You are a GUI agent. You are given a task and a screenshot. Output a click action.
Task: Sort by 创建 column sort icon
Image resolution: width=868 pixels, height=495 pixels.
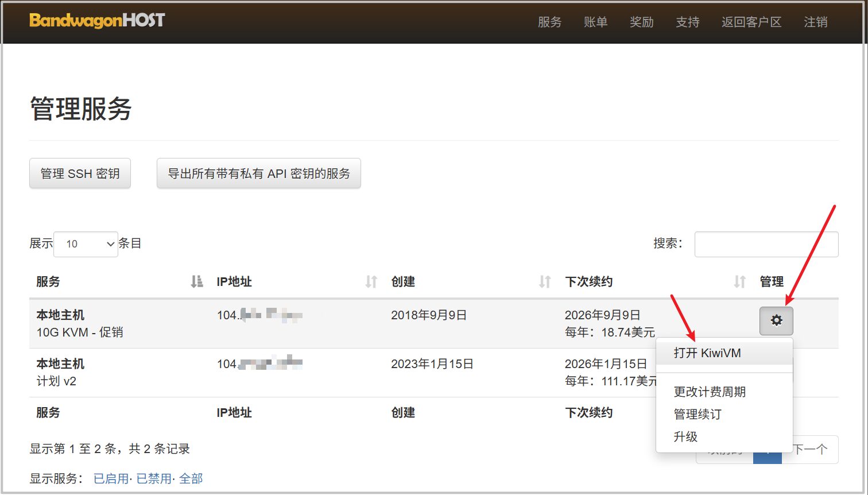coord(545,281)
